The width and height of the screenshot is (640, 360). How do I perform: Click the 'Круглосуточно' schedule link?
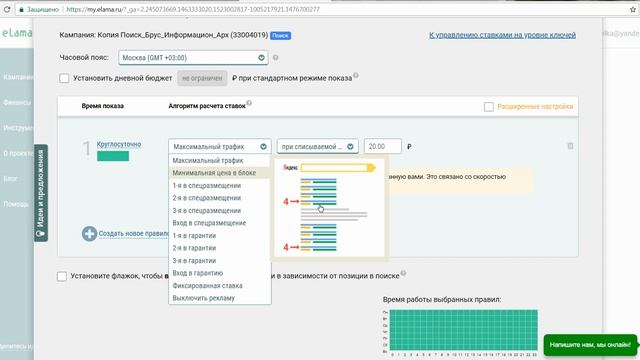coord(119,144)
